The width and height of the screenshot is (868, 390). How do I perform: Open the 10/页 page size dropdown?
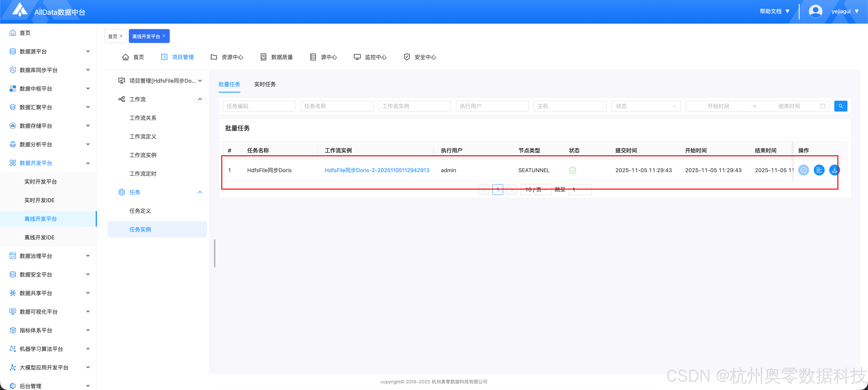(535, 190)
